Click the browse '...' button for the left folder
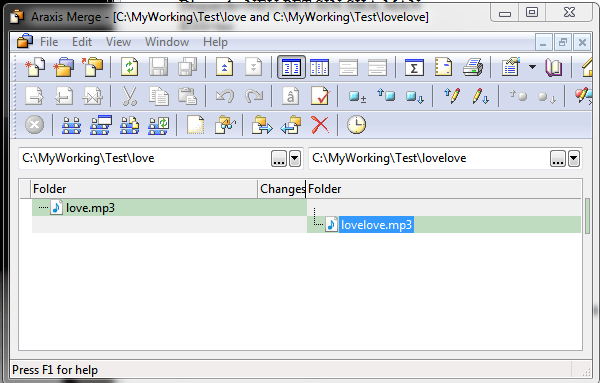This screenshot has width=600, height=383. (279, 158)
